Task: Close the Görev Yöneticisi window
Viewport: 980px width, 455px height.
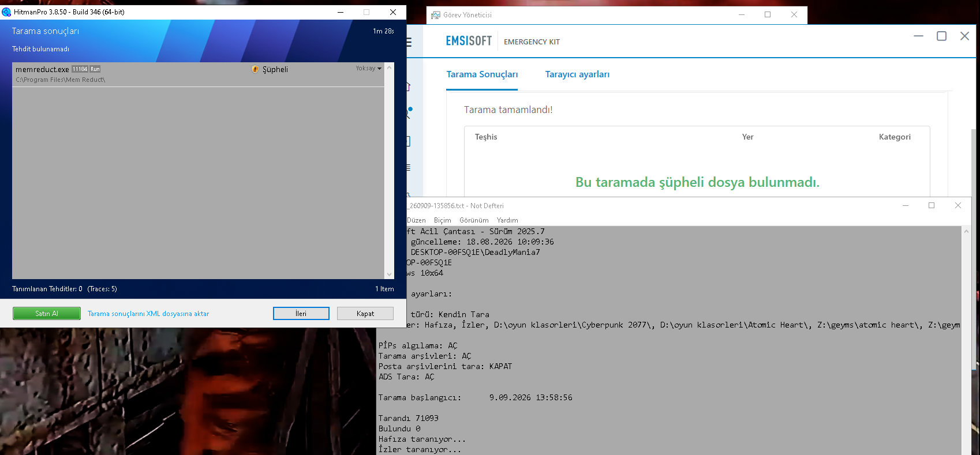Action: click(x=794, y=15)
